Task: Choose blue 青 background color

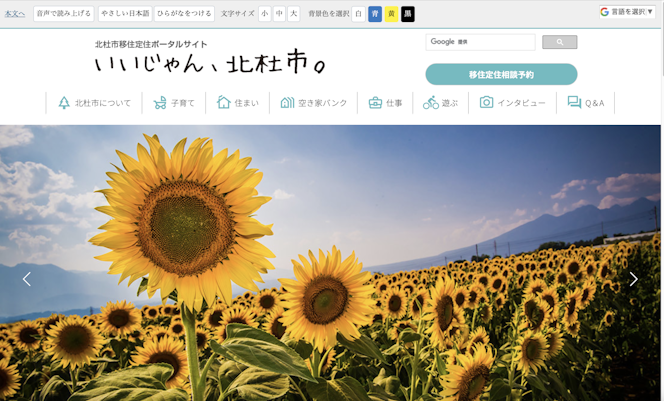Action: (x=375, y=14)
